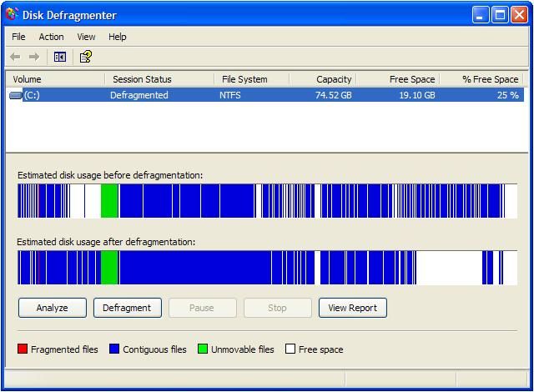Click the Free space legend label
This screenshot has height=392, width=534.
click(x=320, y=349)
